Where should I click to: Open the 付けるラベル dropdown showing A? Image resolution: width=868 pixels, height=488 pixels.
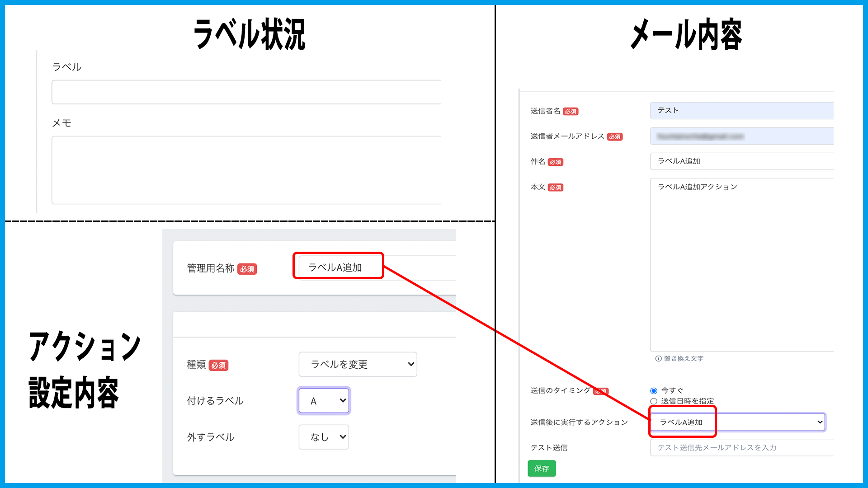(x=324, y=401)
